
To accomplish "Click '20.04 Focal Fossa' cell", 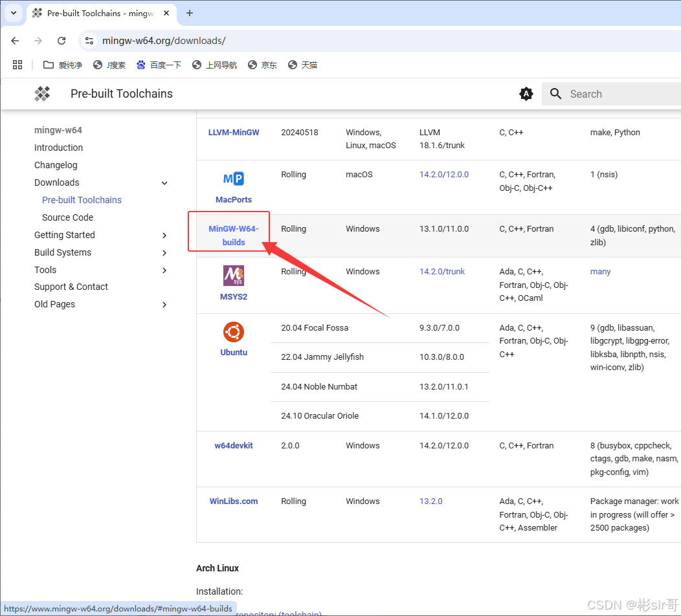I will 315,328.
